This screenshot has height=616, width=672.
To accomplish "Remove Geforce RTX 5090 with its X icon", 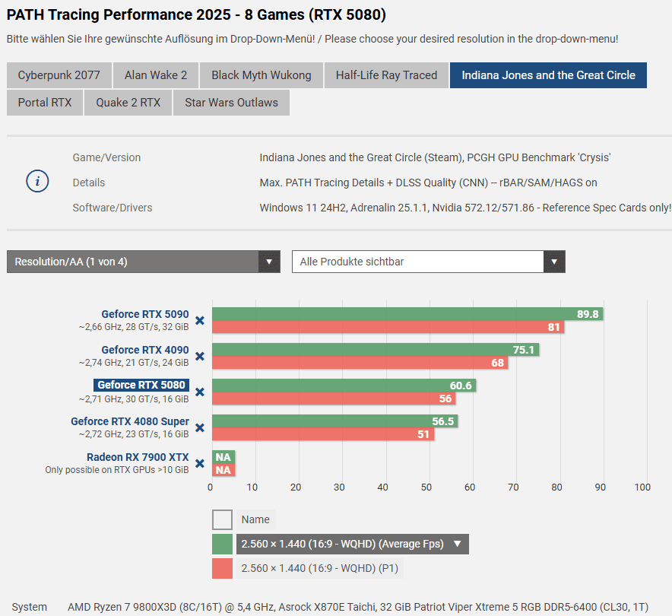I will coord(200,321).
